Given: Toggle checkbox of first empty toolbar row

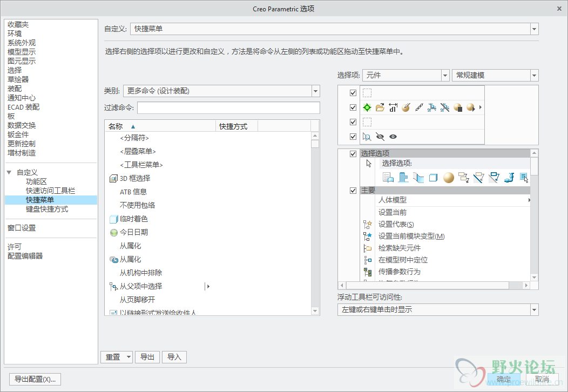Looking at the screenshot, I should (353, 93).
